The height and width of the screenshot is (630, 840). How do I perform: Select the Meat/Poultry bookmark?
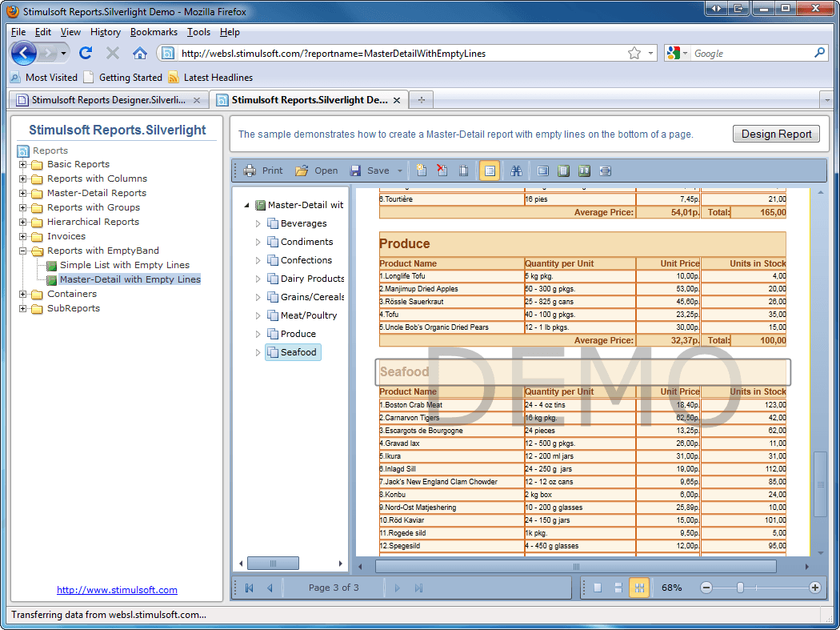click(309, 315)
